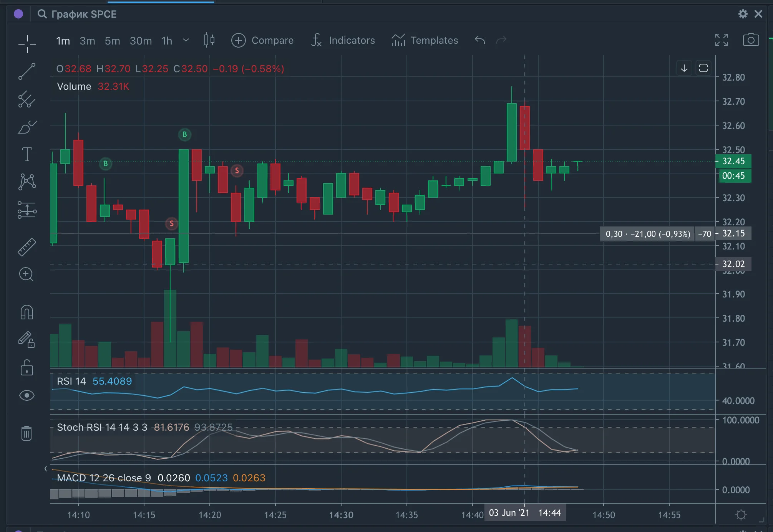This screenshot has width=773, height=532.
Task: Switch to the 5m timeframe
Action: tap(112, 41)
